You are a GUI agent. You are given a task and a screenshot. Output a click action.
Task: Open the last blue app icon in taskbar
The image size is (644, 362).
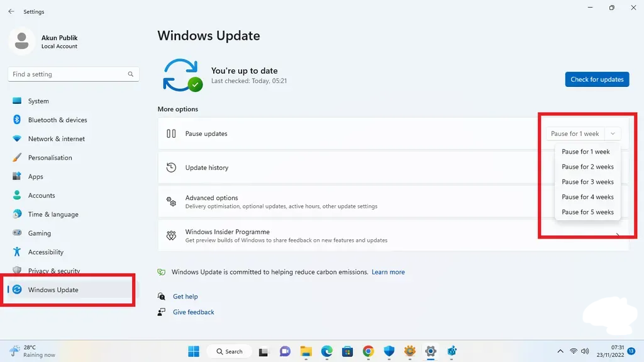pos(452,351)
